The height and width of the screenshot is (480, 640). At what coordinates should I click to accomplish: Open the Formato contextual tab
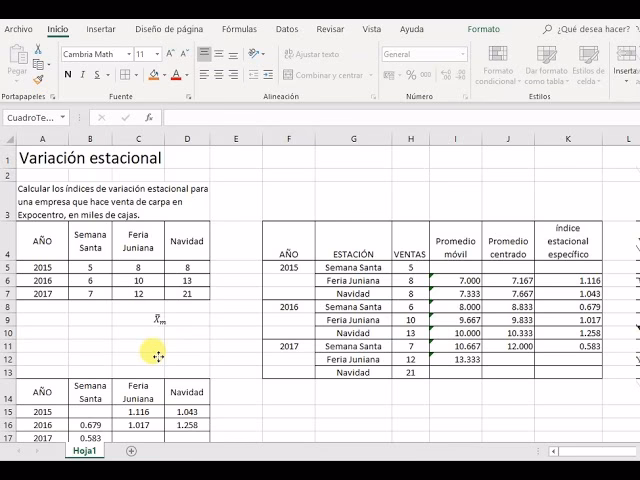pyautogui.click(x=484, y=29)
